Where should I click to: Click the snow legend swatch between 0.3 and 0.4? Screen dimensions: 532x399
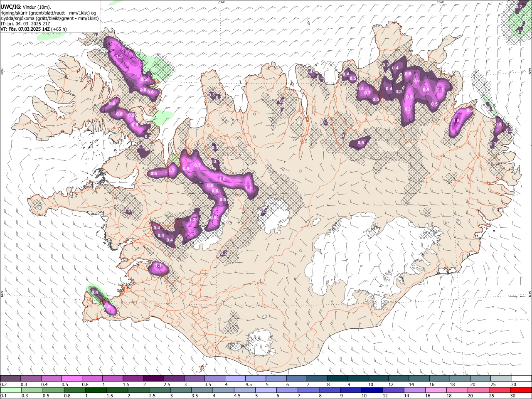click(x=31, y=378)
